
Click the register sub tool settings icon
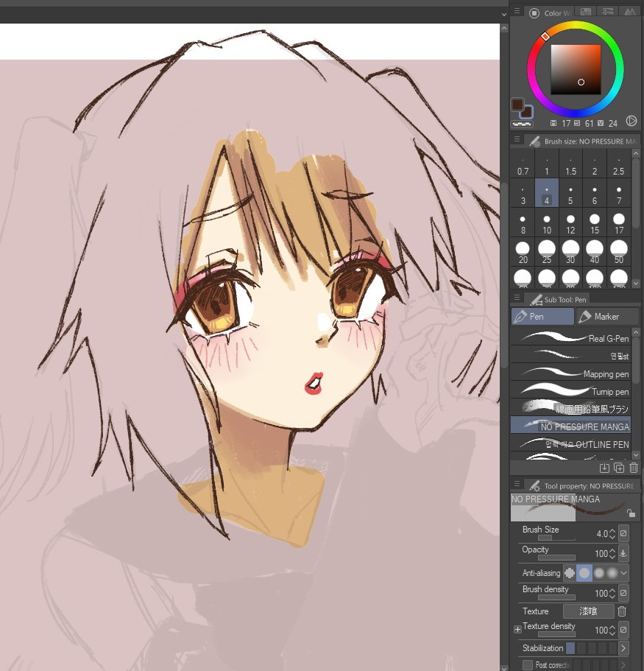pyautogui.click(x=604, y=468)
